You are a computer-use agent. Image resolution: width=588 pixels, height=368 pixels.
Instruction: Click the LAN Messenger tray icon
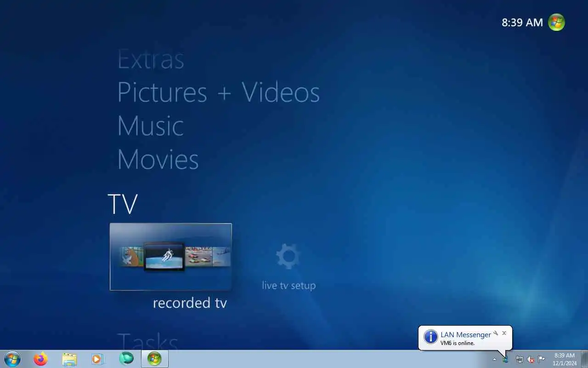point(505,359)
